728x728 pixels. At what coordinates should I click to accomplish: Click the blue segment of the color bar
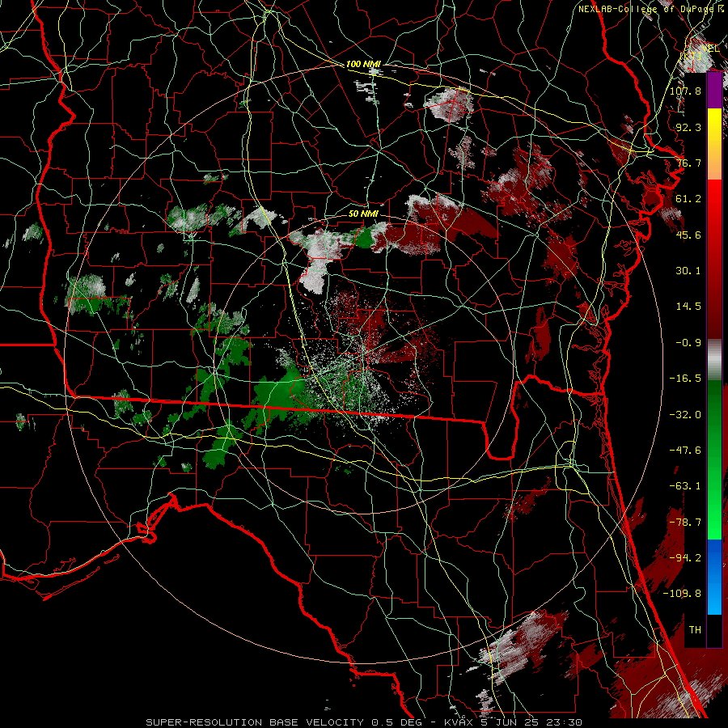point(714,577)
